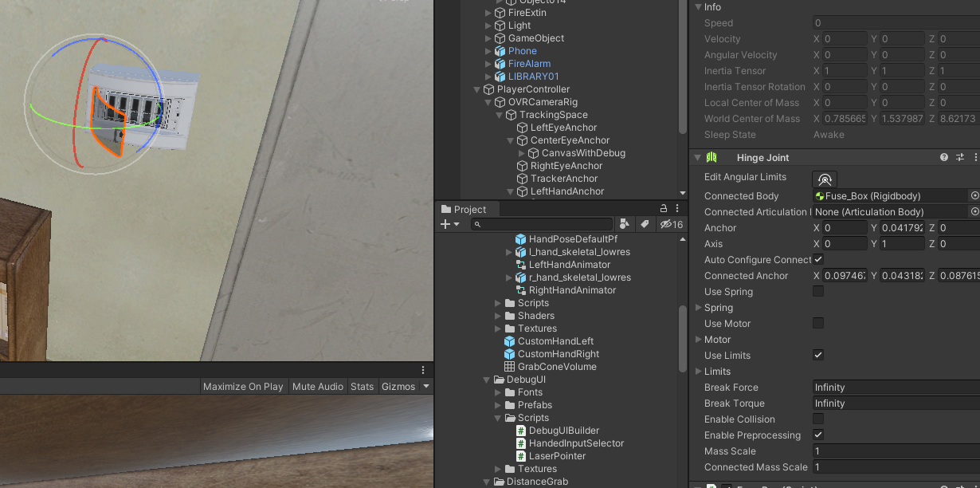Open the Hinge Joint three-dot options menu
This screenshot has height=488, width=980.
coord(975,158)
